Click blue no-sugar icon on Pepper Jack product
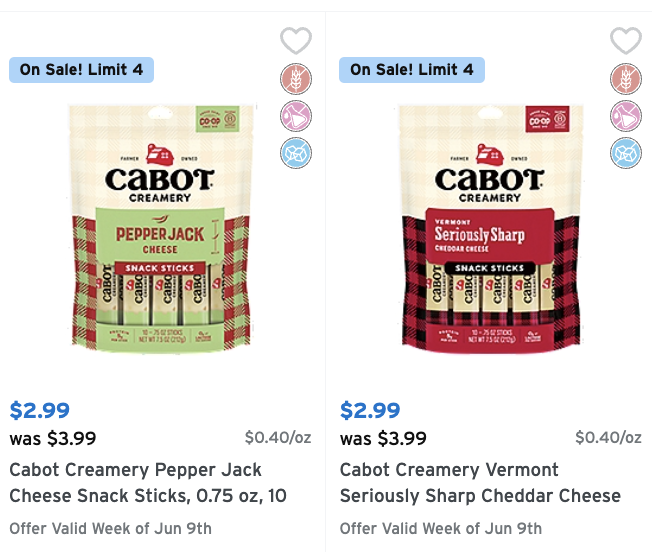 pyautogui.click(x=296, y=153)
